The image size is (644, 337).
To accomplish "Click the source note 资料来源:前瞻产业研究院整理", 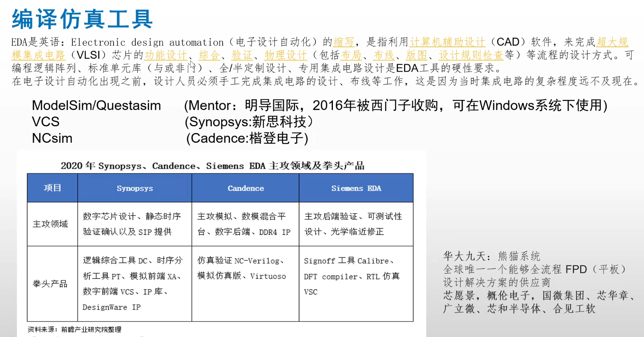I will pos(74,330).
